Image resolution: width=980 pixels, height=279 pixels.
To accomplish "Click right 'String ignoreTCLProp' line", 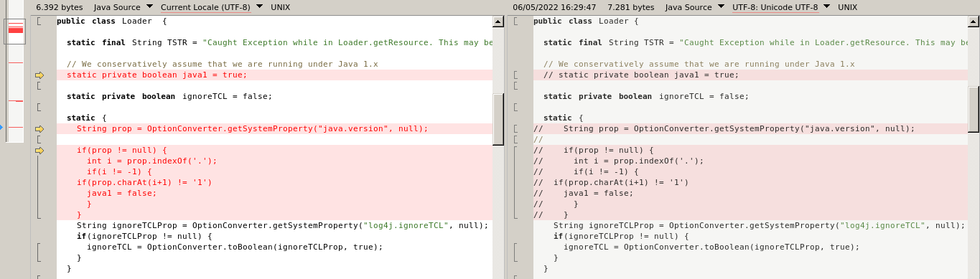I will pyautogui.click(x=759, y=226).
